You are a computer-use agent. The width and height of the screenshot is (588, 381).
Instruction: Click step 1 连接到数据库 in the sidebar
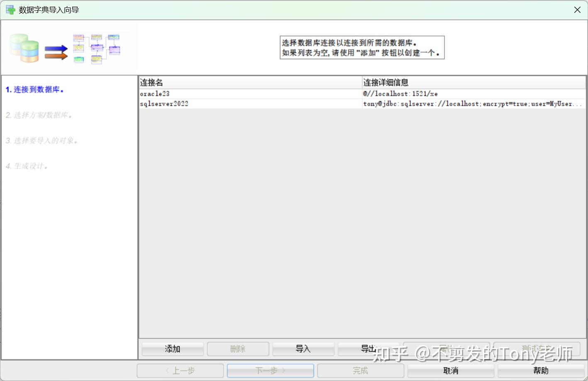[35, 89]
